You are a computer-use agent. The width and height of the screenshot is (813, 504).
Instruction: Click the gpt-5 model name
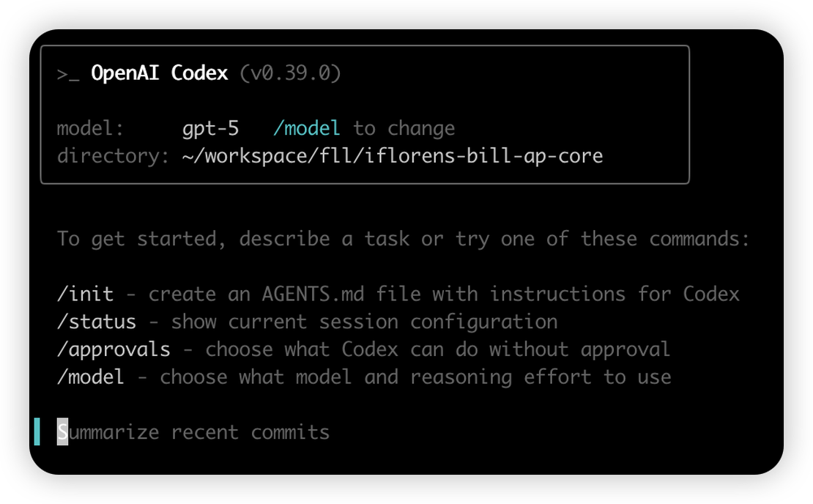coord(210,129)
